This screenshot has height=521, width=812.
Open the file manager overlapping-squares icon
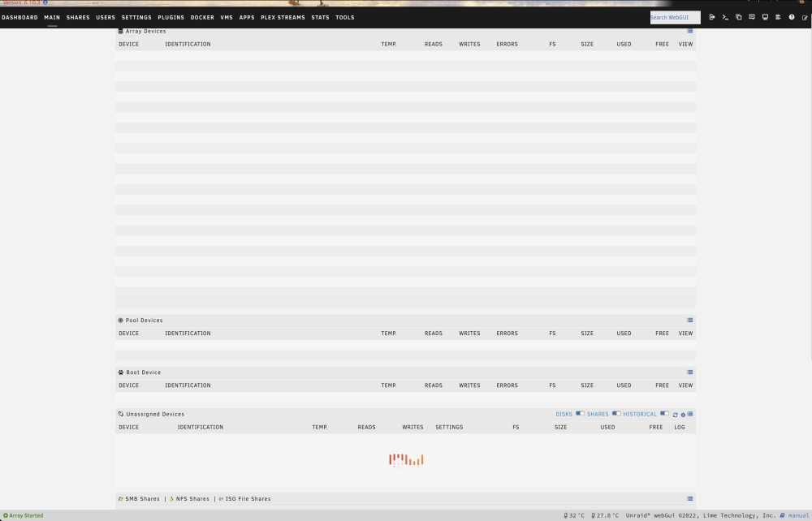point(738,17)
